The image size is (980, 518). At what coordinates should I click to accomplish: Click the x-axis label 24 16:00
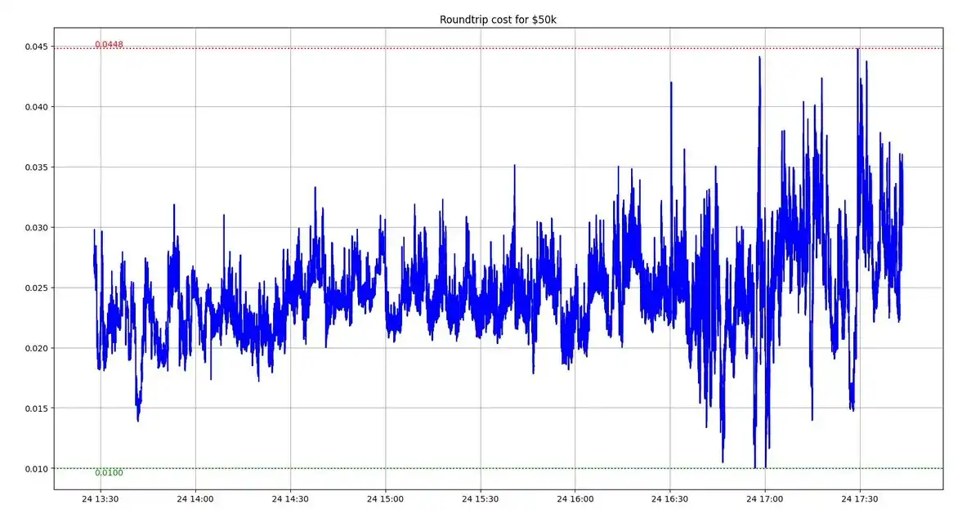[575, 498]
